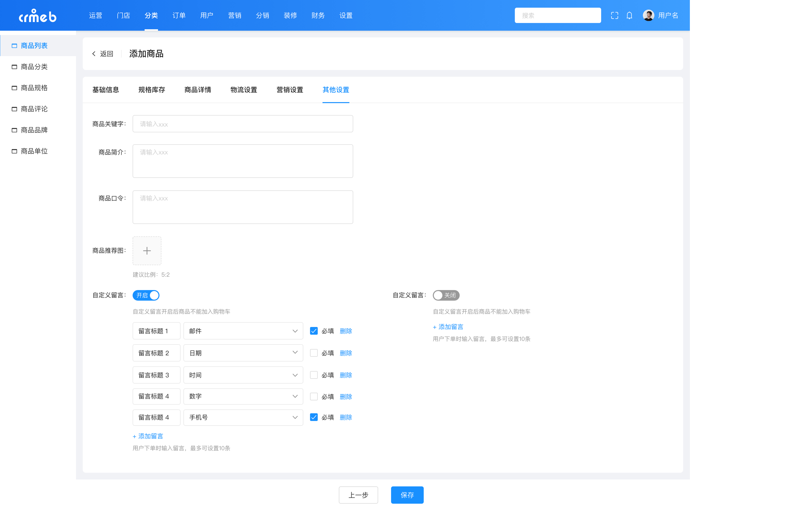Open the 时间 type dropdown

click(243, 375)
